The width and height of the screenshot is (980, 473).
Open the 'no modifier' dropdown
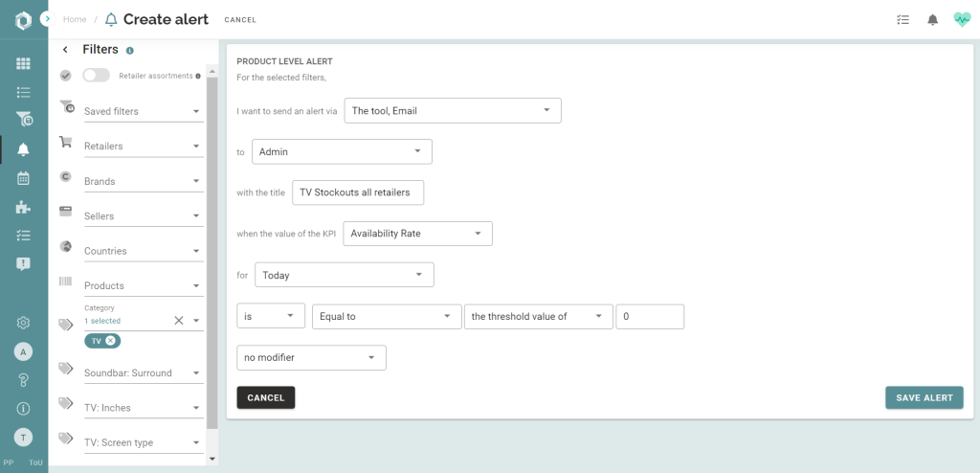(311, 358)
